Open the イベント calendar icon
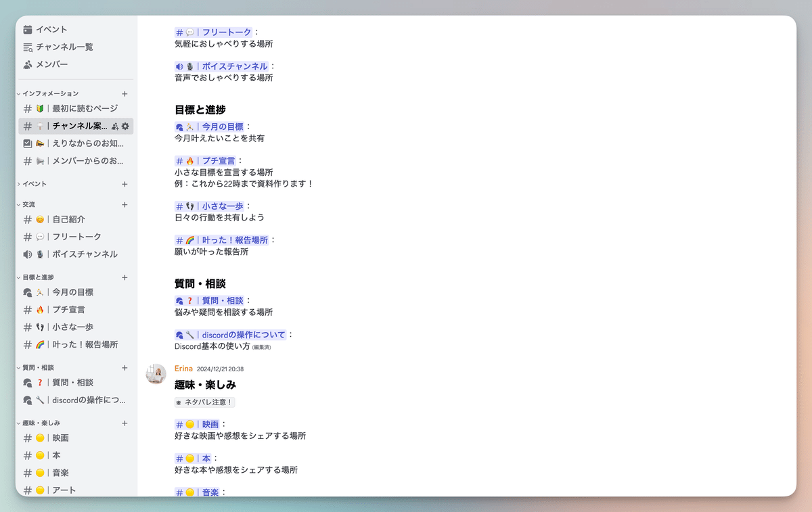This screenshot has width=812, height=512. [x=28, y=29]
